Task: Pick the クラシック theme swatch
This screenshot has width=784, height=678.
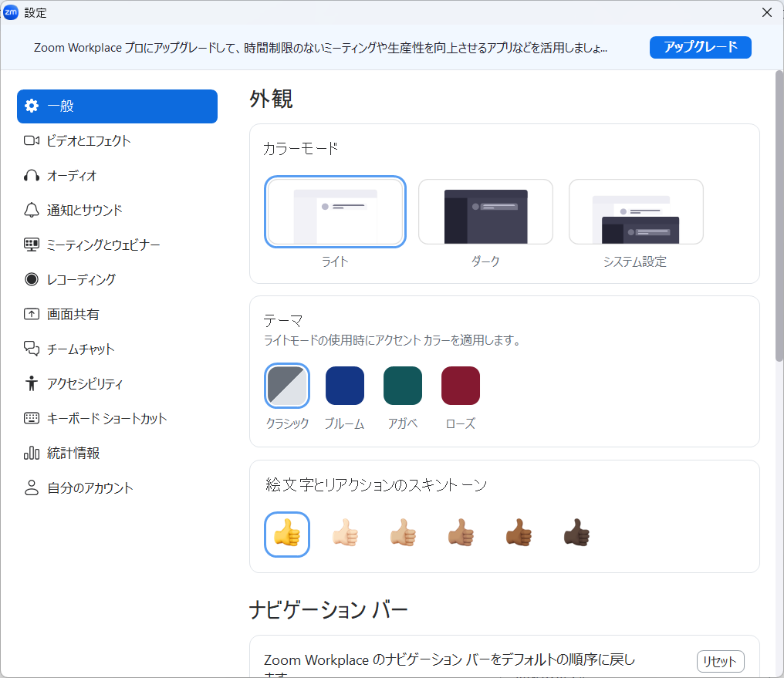Action: (287, 386)
